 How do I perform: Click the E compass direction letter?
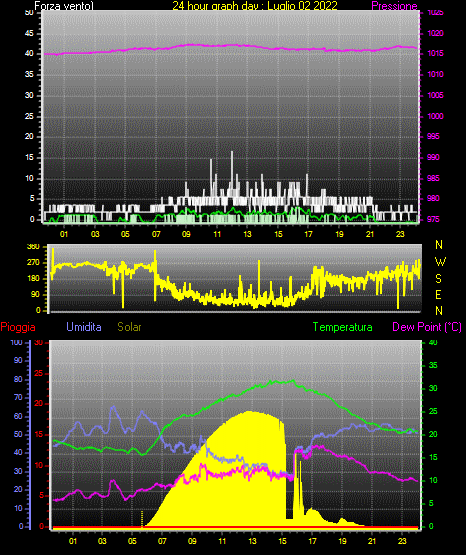438,294
